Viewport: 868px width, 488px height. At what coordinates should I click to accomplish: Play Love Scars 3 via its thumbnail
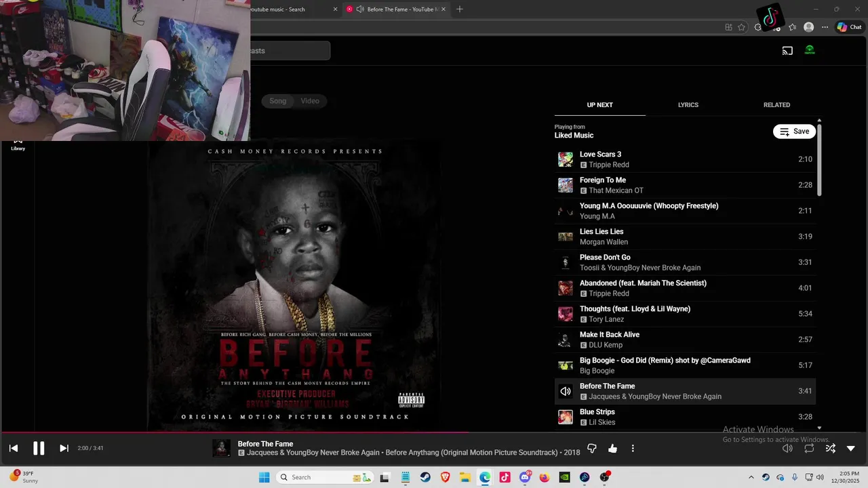click(x=565, y=159)
